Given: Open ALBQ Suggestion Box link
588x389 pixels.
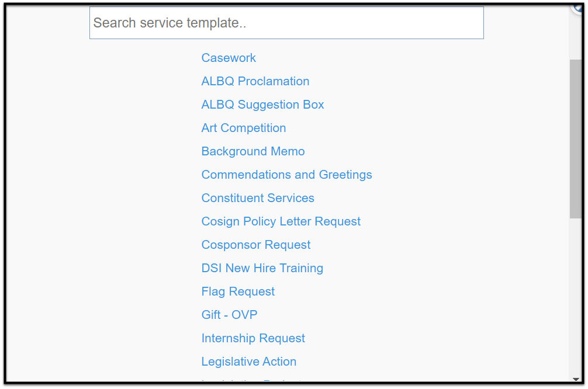Looking at the screenshot, I should pyautogui.click(x=262, y=105).
